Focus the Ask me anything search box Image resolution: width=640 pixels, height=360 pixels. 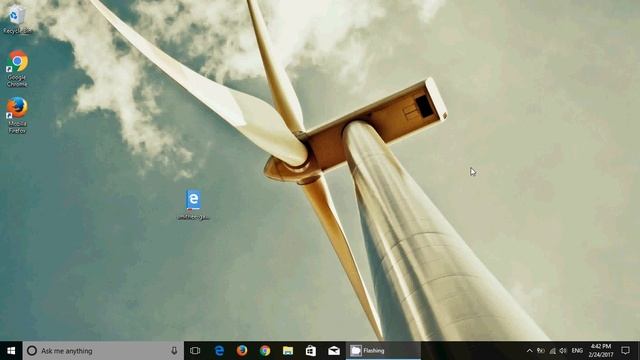103,351
